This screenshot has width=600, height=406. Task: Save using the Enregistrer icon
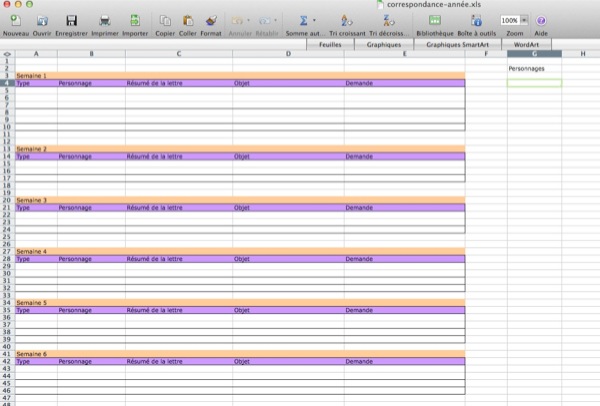tap(72, 20)
